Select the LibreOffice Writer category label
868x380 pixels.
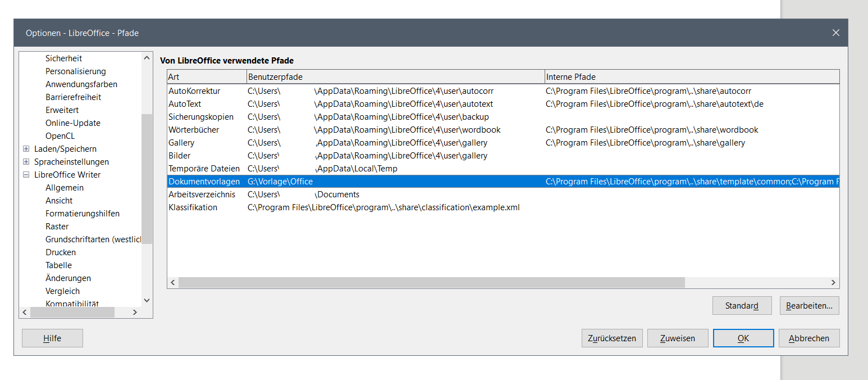click(67, 175)
